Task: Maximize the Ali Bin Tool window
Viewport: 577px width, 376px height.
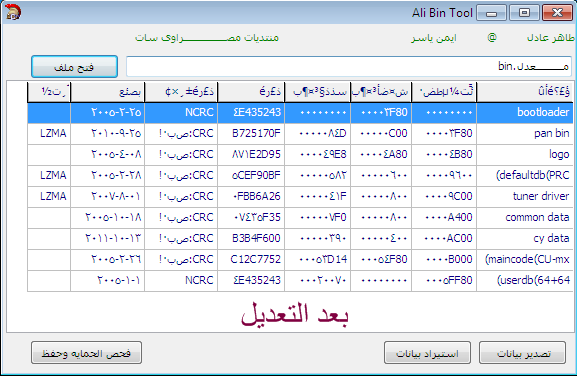Action: [x=524, y=13]
